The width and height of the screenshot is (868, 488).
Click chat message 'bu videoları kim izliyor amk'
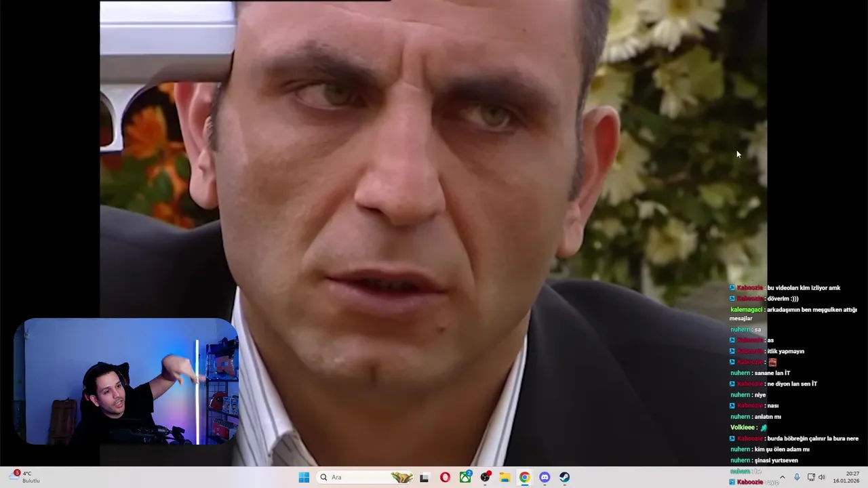[x=804, y=287]
